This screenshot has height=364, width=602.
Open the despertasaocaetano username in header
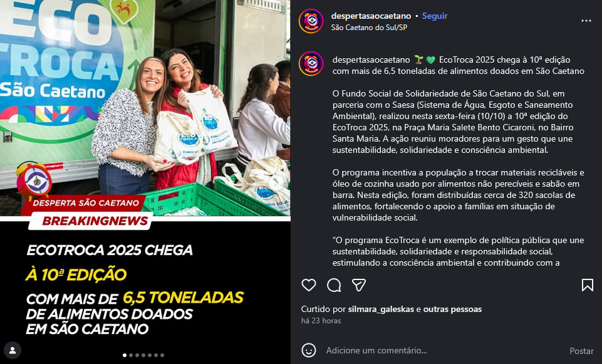point(371,16)
